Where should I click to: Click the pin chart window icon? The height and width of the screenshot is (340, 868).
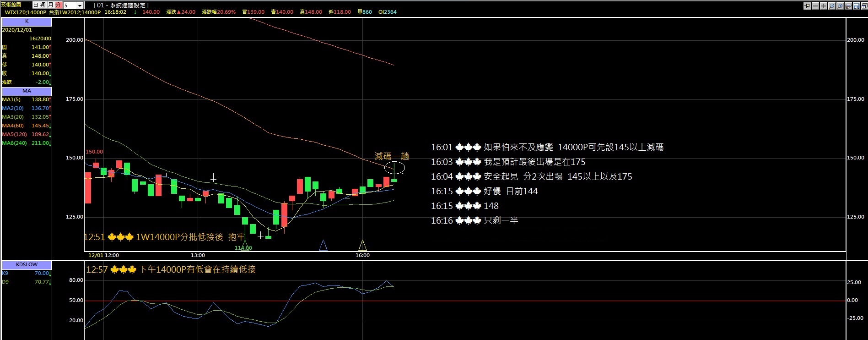(x=807, y=6)
